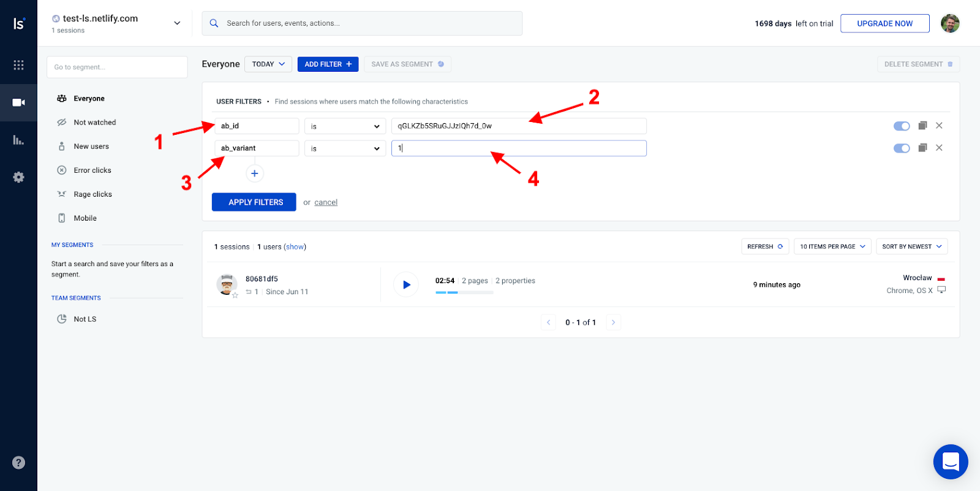Image resolution: width=980 pixels, height=491 pixels.
Task: Expand the TODAY date range dropdown
Action: coord(268,64)
